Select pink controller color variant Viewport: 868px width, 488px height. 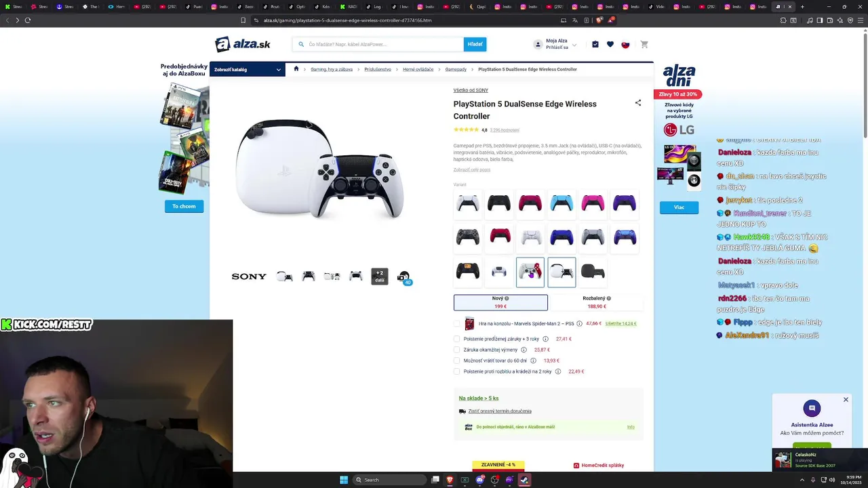click(x=593, y=203)
